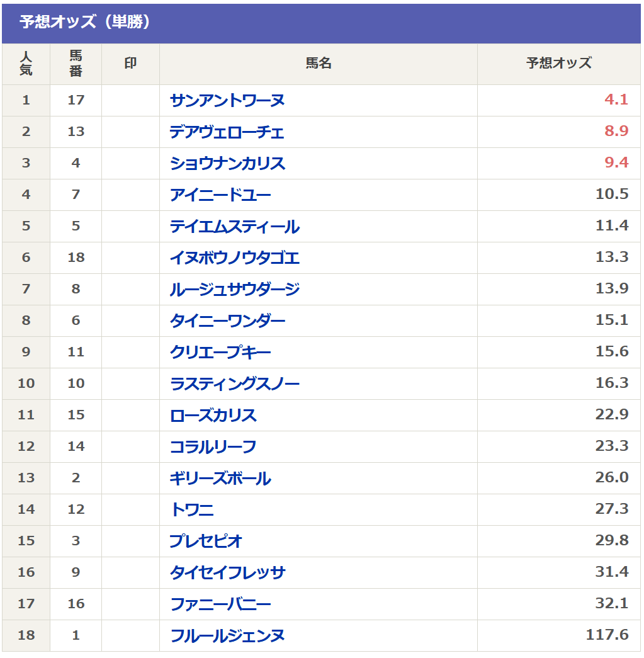
Task: Select クリエープキー horse link
Action: point(220,353)
